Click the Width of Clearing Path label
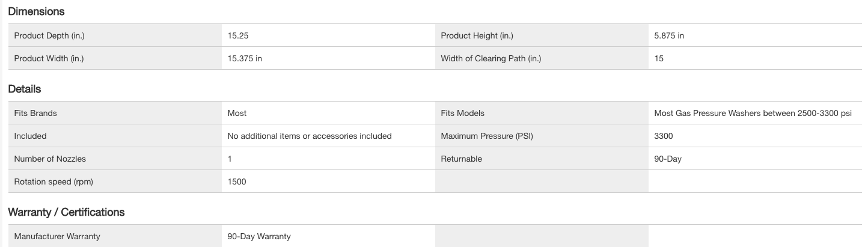Viewport: 868px width, 247px height. click(x=491, y=58)
